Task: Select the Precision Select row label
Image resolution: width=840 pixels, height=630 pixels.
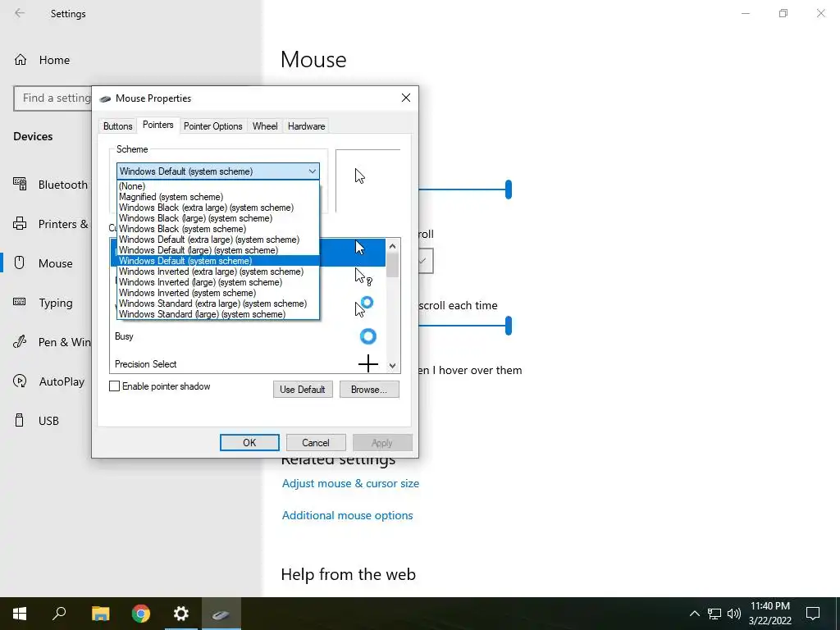Action: 146,364
